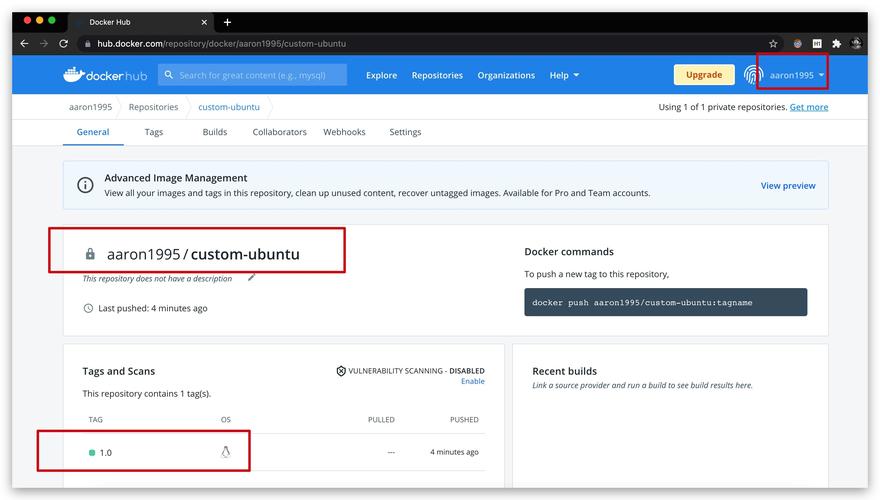This screenshot has width=880, height=500.
Task: Click "This repository contains 1 tag(s)." text
Action: 146,393
